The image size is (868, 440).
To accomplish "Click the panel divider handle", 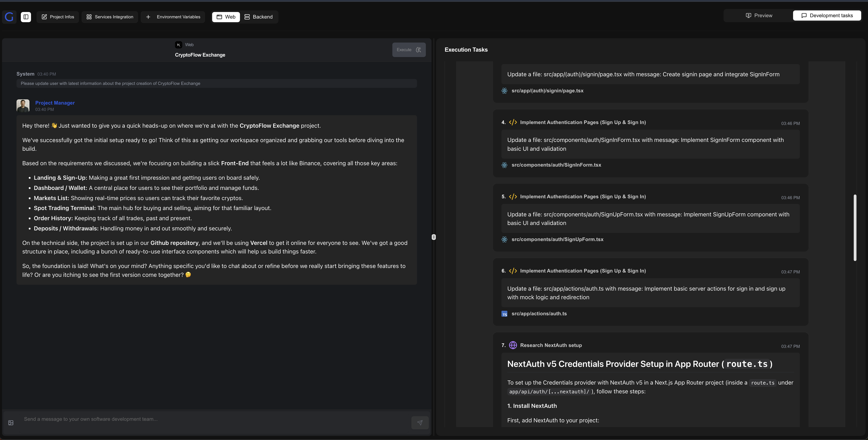I will point(434,237).
